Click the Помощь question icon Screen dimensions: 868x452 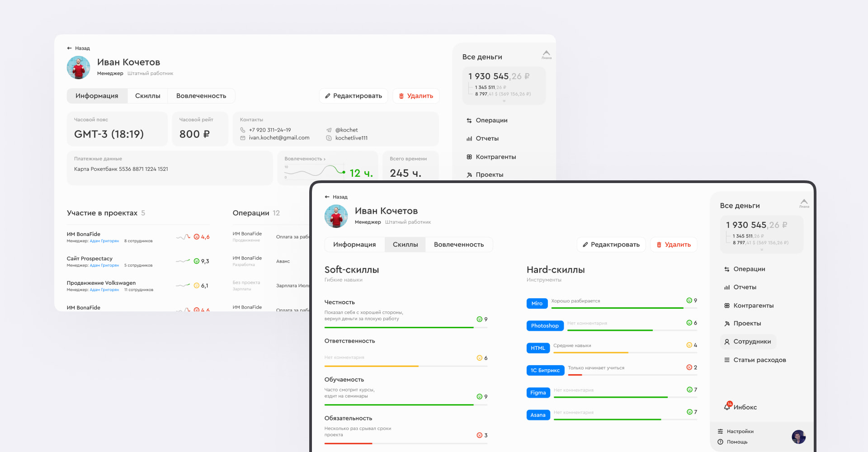[x=720, y=442]
